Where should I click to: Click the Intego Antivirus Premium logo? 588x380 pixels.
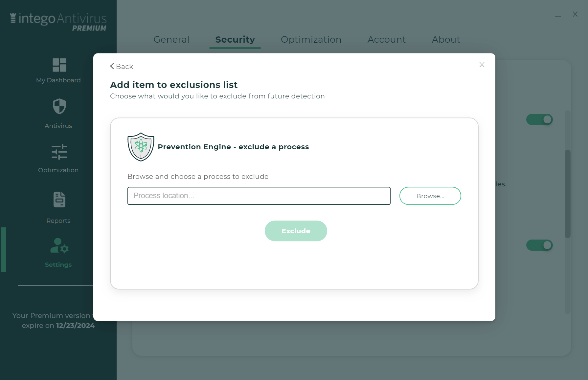click(x=58, y=22)
